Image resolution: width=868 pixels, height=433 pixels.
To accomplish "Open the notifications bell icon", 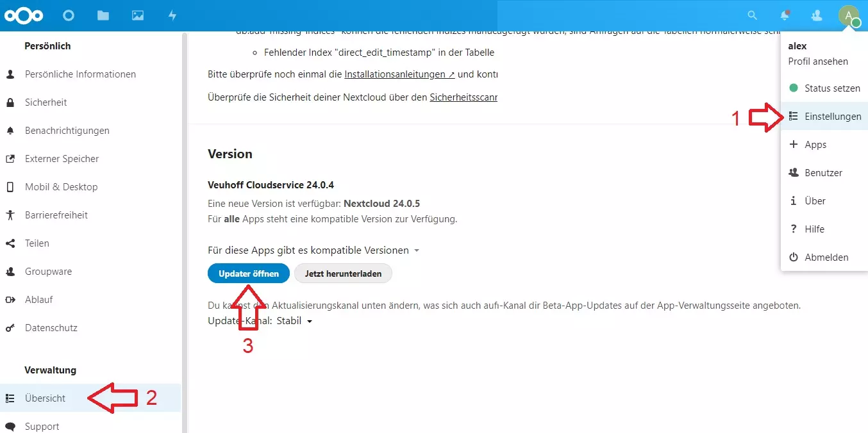I will tap(785, 15).
